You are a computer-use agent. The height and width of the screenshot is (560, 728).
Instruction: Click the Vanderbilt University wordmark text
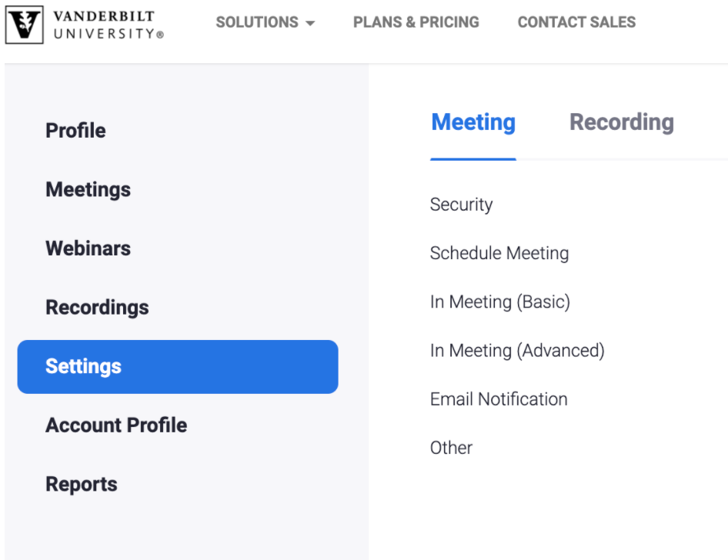[x=109, y=25]
